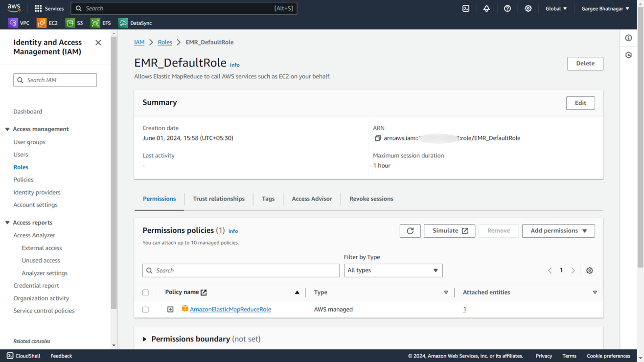
Task: Open the CloudShell icon in top navigation bar
Action: (466, 8)
